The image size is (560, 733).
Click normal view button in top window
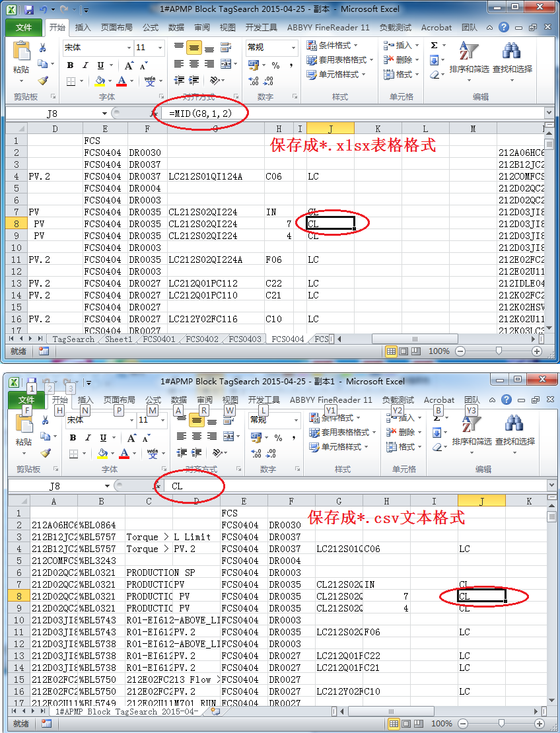coord(391,351)
